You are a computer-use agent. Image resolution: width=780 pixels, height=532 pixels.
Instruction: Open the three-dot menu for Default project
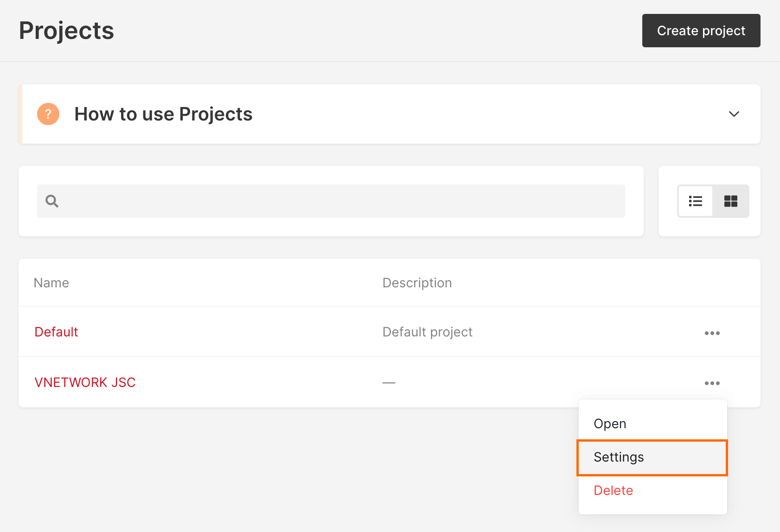click(712, 333)
